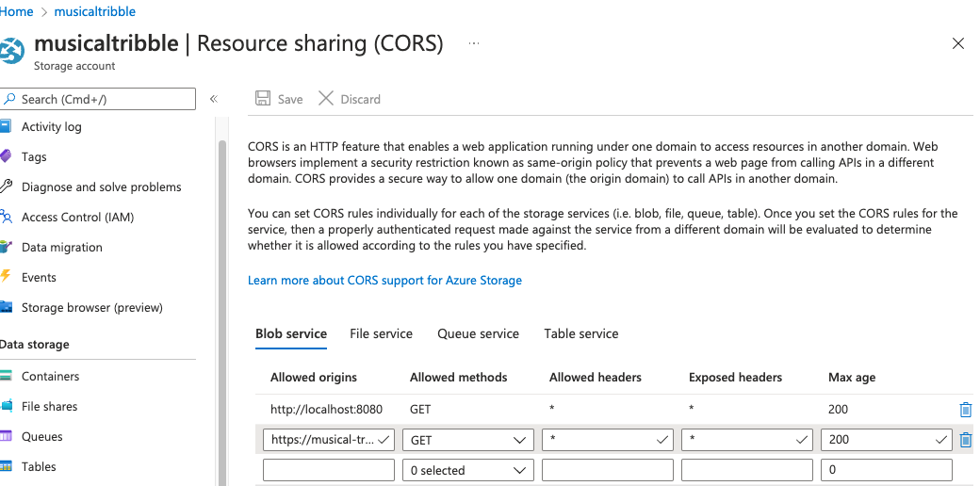980x486 pixels.
Task: Click the search magnifier icon
Action: tap(8, 99)
